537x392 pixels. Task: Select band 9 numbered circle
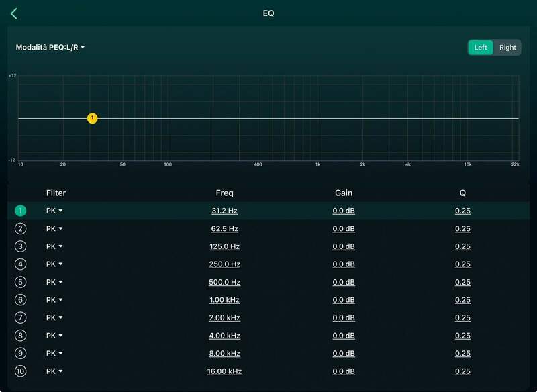(20, 353)
